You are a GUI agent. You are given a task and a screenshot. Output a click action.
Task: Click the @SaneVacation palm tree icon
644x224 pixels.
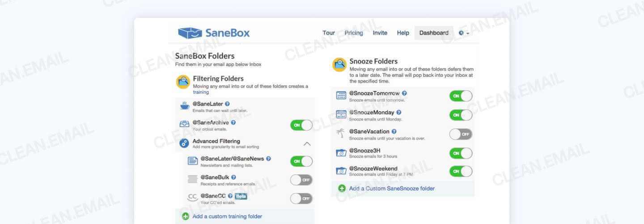click(341, 134)
